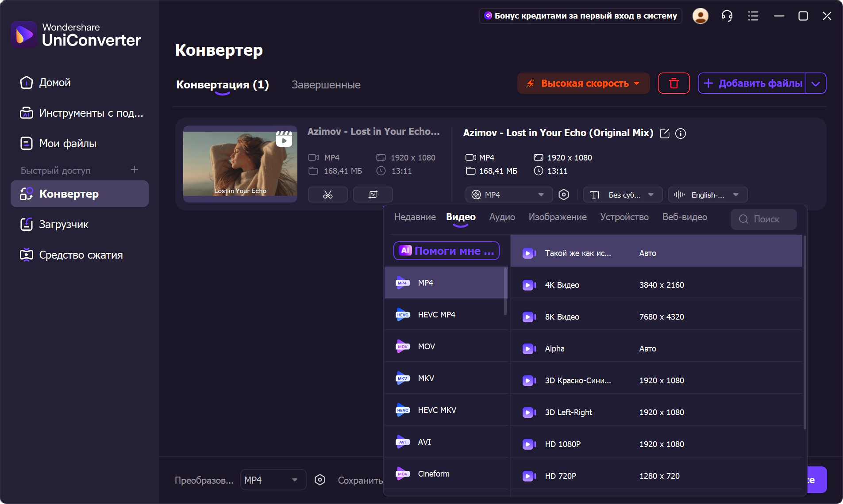Open Инструменты с под... AI tools

click(80, 113)
